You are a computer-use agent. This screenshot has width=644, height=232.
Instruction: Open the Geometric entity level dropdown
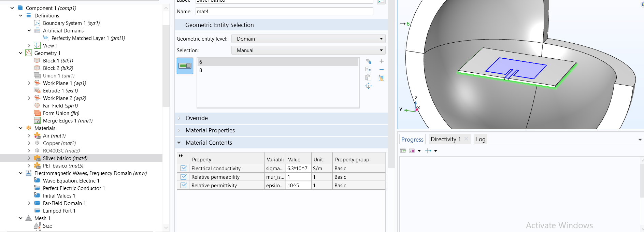coord(308,39)
